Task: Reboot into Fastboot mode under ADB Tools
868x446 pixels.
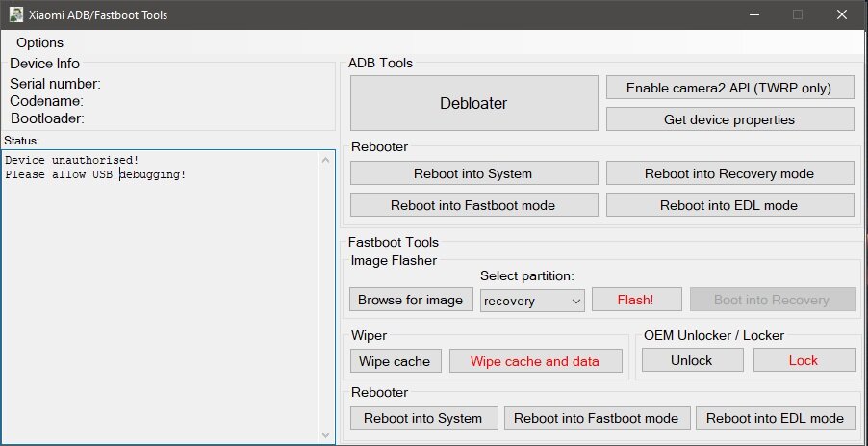Action: tap(473, 205)
